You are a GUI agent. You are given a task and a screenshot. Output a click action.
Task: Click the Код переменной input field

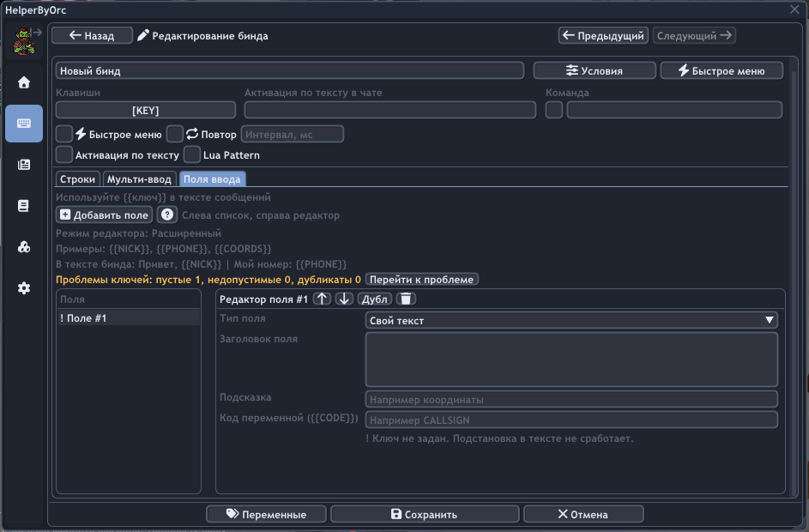point(571,420)
